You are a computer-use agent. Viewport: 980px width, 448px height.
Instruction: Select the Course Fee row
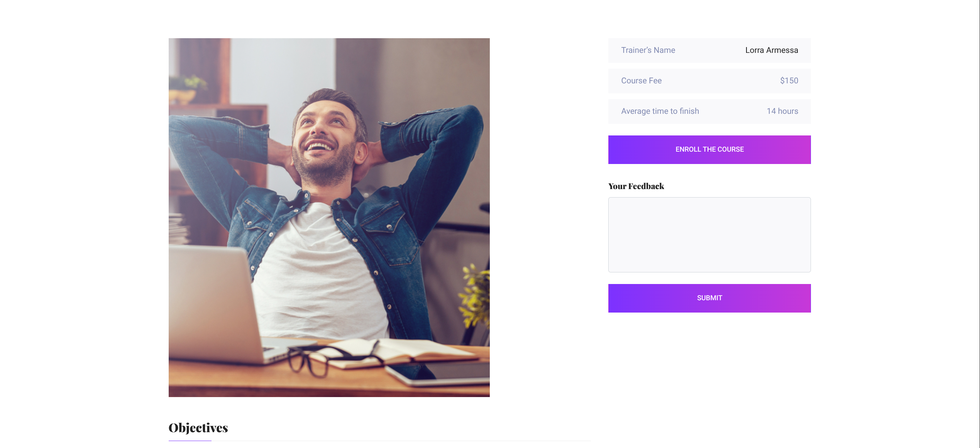pyautogui.click(x=709, y=81)
